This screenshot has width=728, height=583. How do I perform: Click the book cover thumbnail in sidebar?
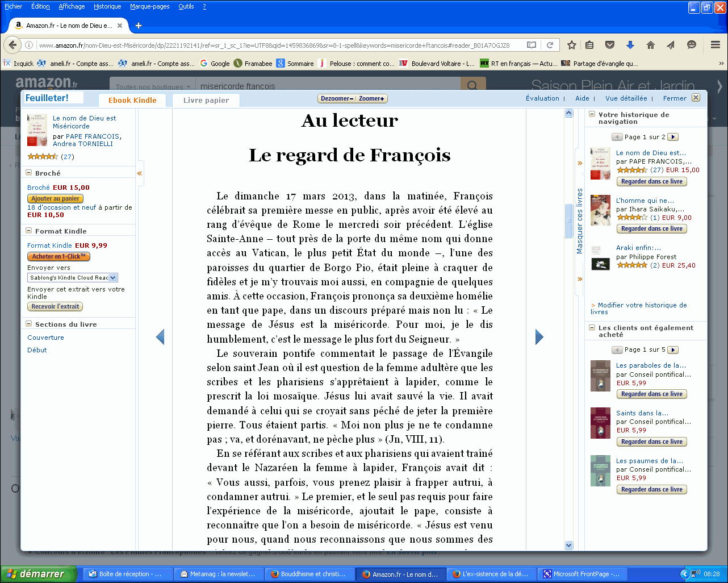[37, 130]
